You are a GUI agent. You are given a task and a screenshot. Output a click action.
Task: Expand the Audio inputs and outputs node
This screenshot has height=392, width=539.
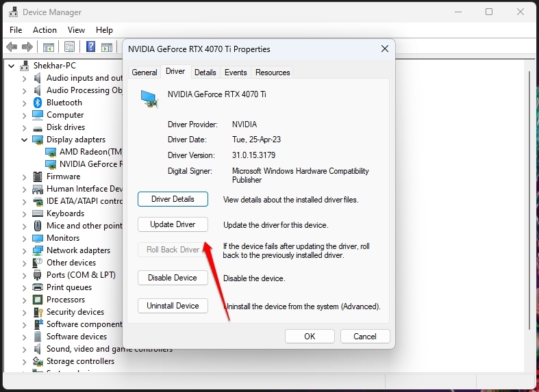coord(24,79)
